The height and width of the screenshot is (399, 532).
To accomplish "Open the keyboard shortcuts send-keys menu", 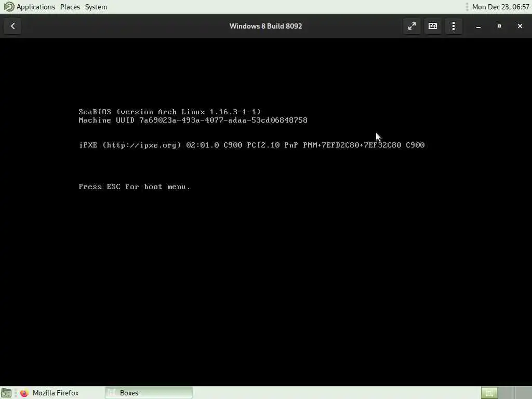I will pos(433,26).
